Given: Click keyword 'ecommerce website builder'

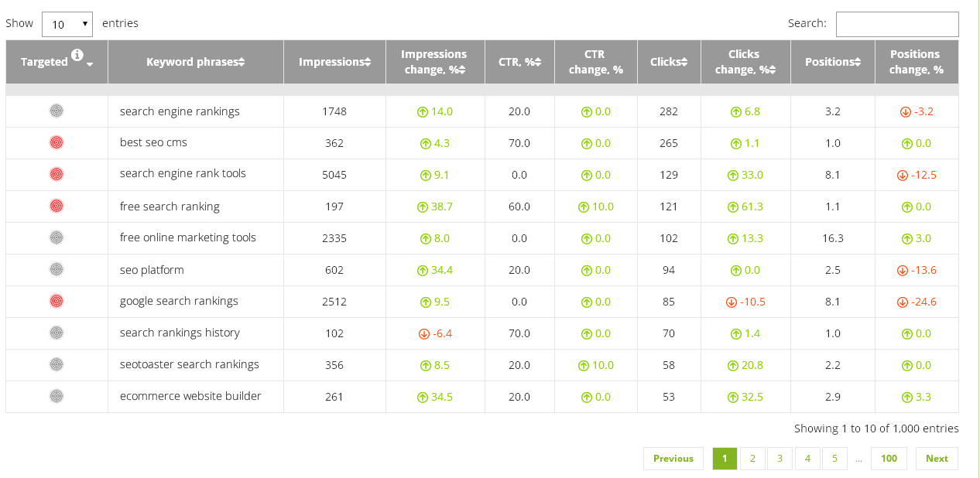Looking at the screenshot, I should pyautogui.click(x=190, y=396).
